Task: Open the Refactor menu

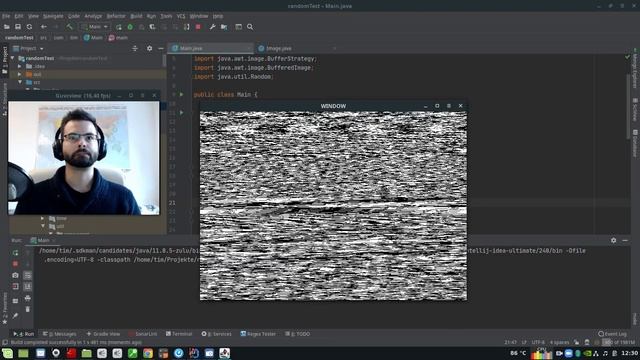Action: (116, 16)
